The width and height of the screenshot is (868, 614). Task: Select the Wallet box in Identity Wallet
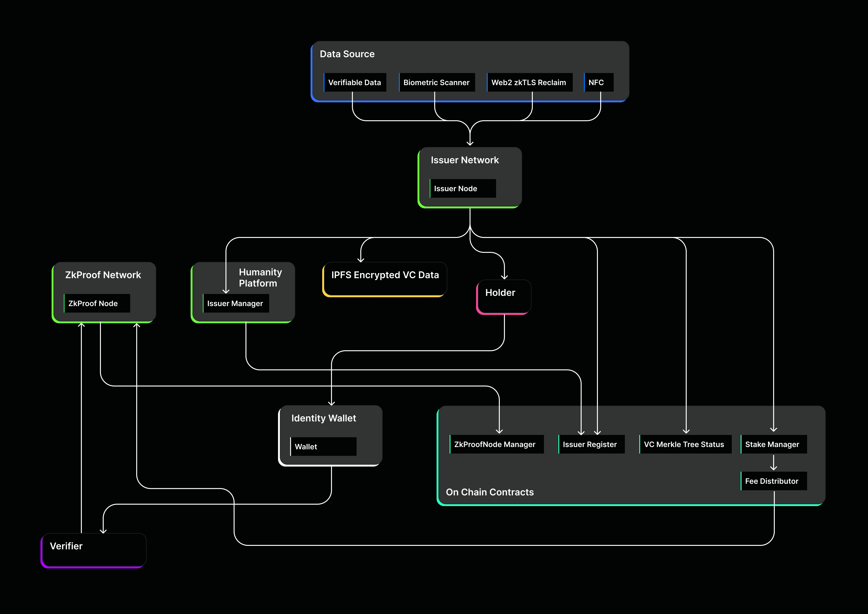tap(323, 447)
